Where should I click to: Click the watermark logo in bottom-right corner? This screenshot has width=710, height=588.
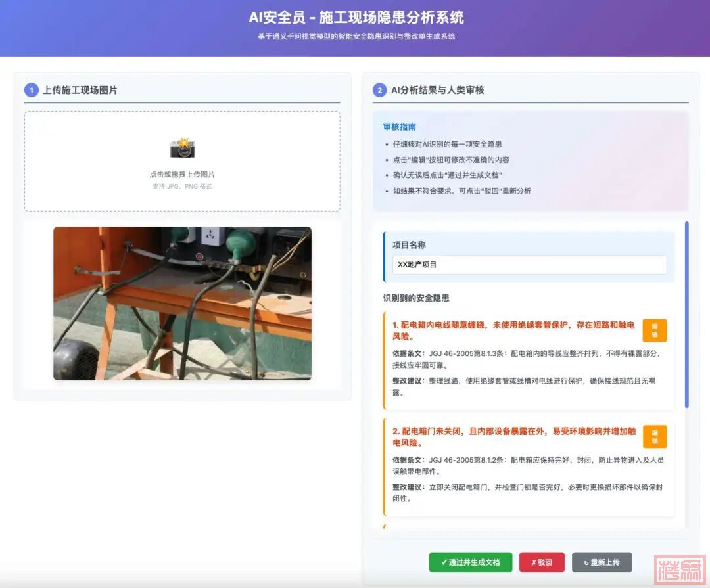(x=680, y=568)
